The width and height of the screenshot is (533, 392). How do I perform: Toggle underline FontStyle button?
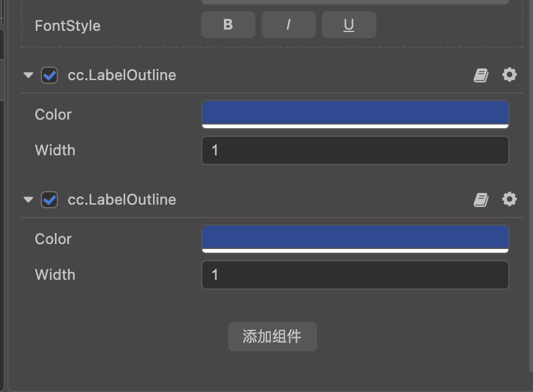tap(349, 25)
